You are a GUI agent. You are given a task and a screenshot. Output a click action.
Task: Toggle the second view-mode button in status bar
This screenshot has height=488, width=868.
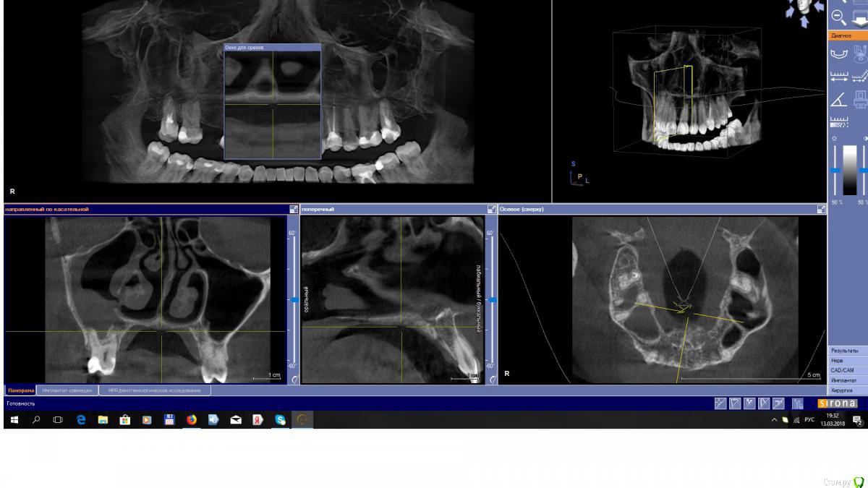[735, 403]
